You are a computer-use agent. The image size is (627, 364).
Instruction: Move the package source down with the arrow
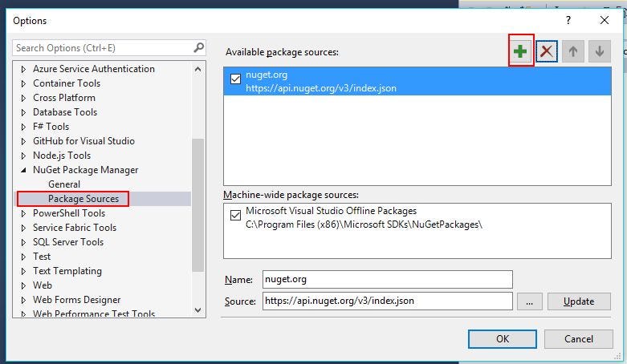[x=600, y=51]
